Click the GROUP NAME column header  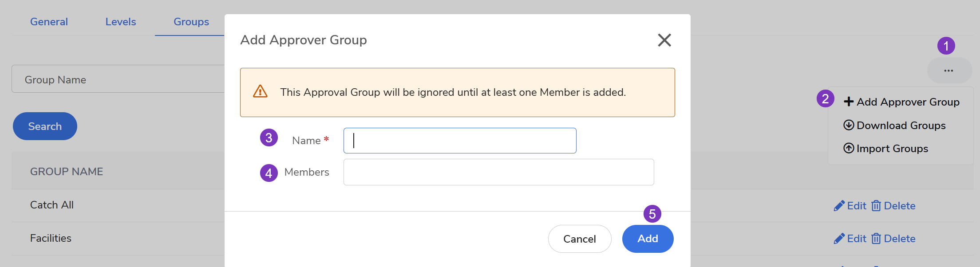pyautogui.click(x=67, y=172)
